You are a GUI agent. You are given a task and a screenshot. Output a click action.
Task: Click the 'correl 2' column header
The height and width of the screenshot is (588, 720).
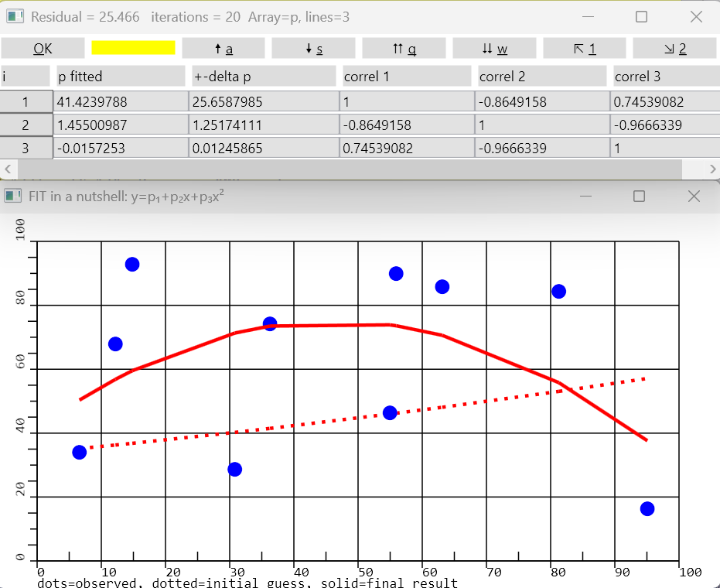pyautogui.click(x=542, y=77)
